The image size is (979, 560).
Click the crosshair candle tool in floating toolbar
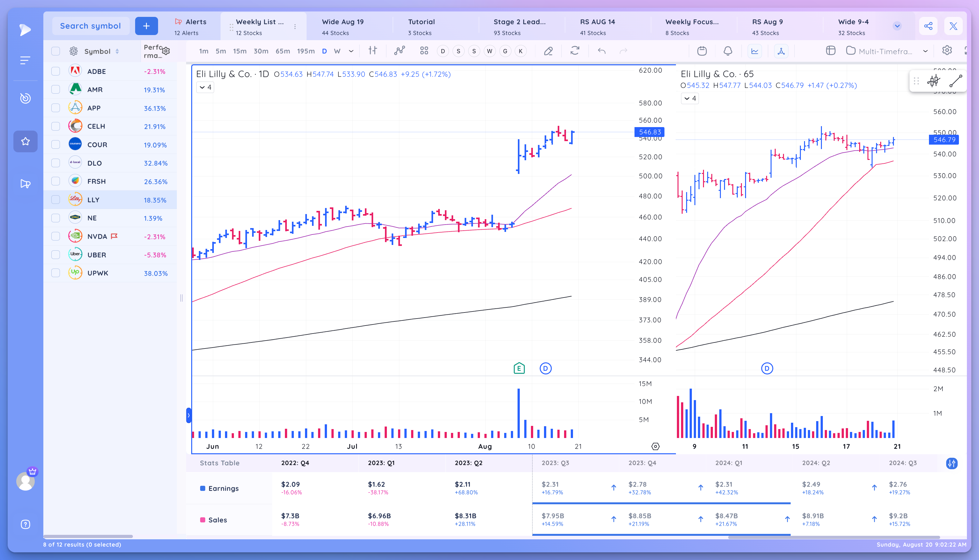click(933, 81)
